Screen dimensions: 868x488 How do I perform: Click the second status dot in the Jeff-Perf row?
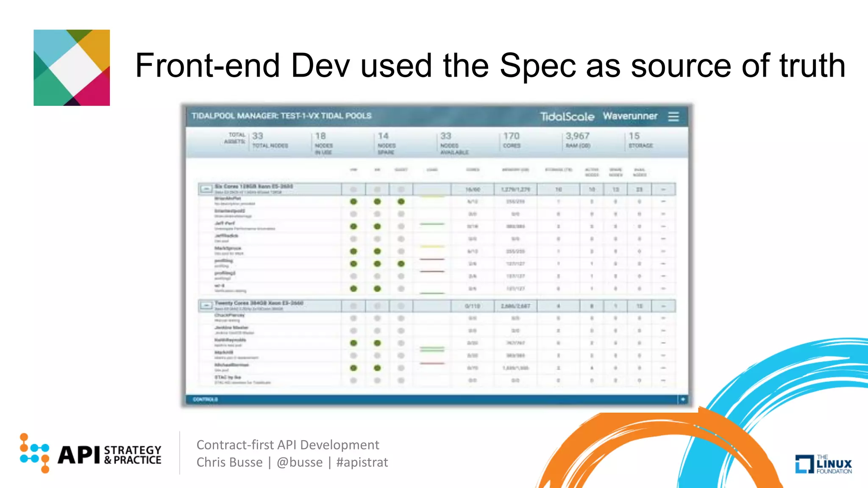pyautogui.click(x=377, y=227)
